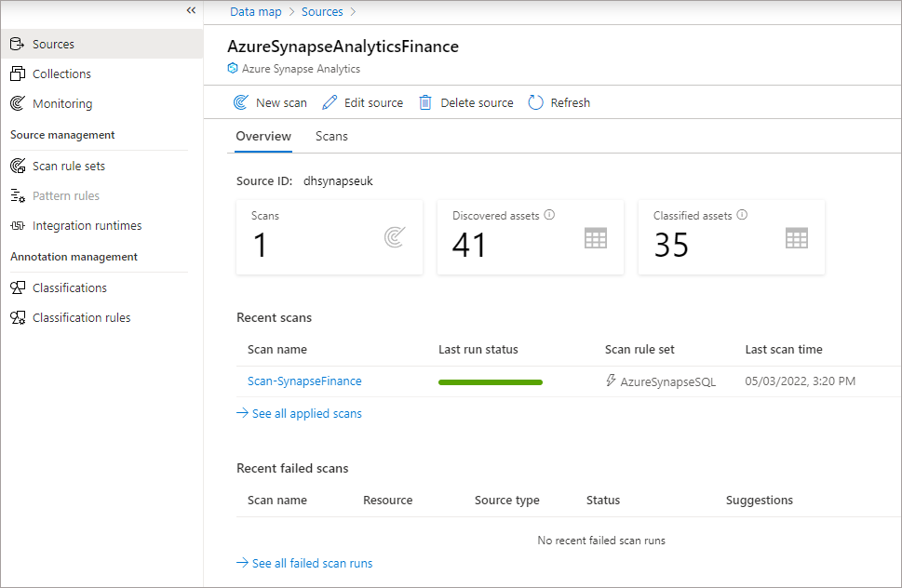Click the Scan rule sets icon
Image resolution: width=902 pixels, height=588 pixels.
coord(18,167)
